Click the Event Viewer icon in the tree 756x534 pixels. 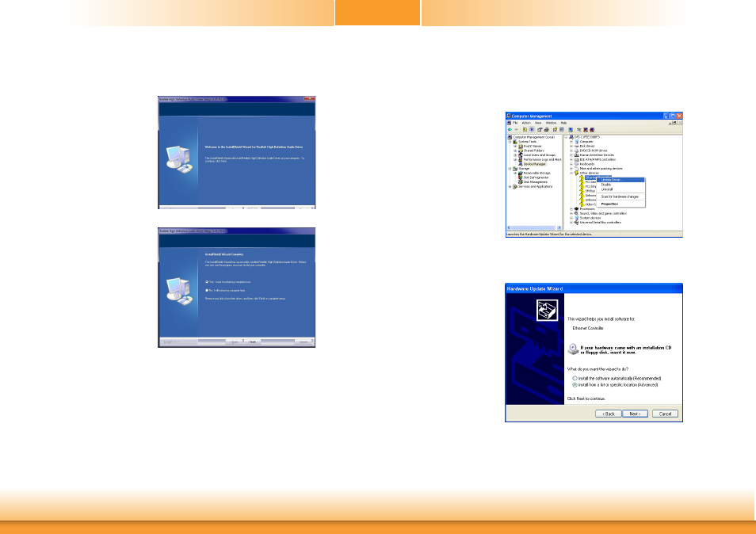[520, 146]
